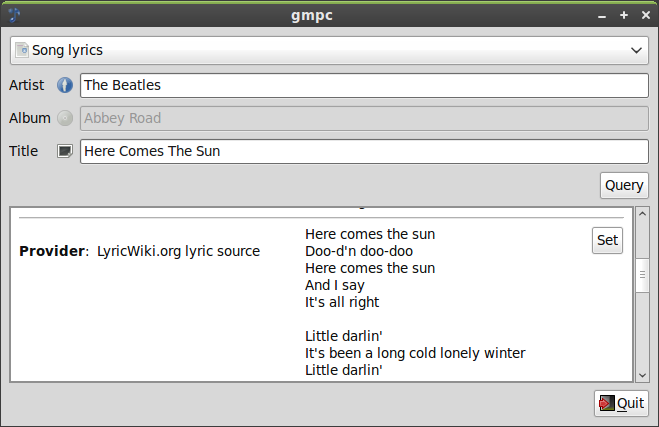Click the "long cold lonely winter" lyric line
The image size is (659, 427).
click(x=415, y=353)
